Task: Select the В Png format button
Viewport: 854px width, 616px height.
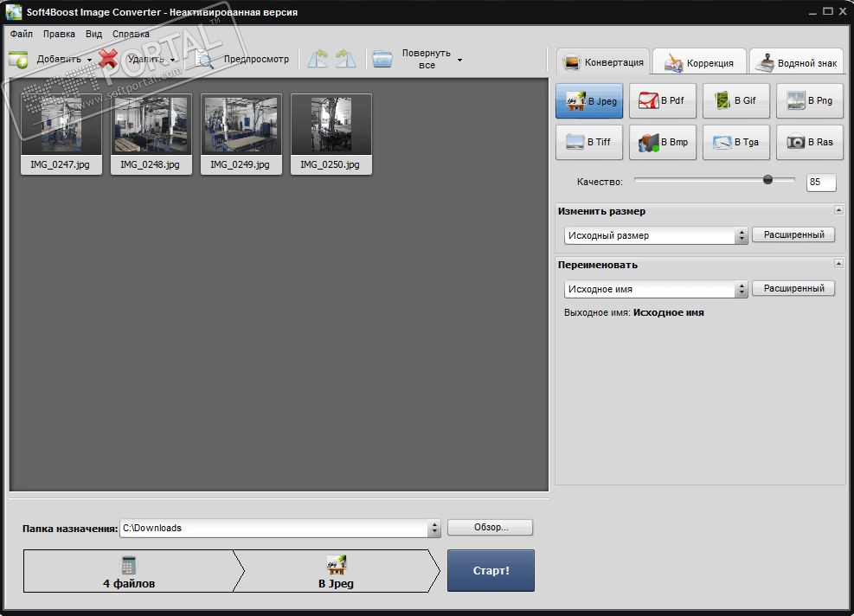Action: (x=809, y=100)
